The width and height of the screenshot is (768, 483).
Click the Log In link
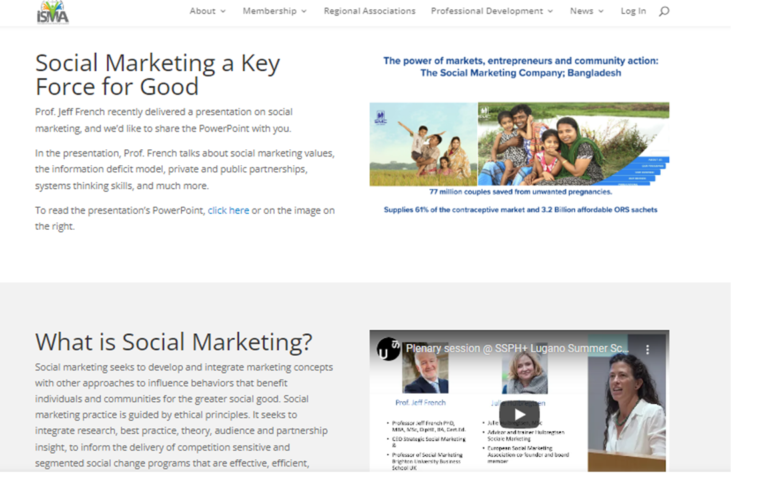633,11
